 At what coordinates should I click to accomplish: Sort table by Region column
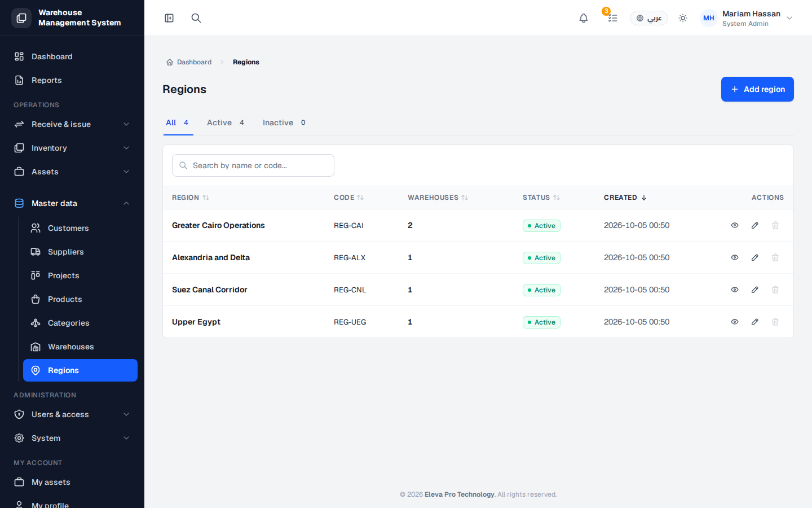pos(191,198)
